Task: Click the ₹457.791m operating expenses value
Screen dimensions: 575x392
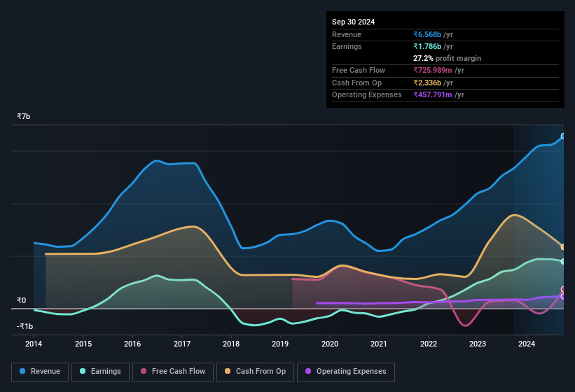Action: click(433, 95)
